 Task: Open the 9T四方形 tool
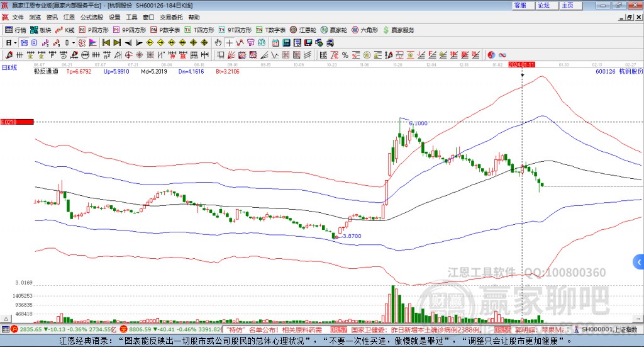[235, 30]
